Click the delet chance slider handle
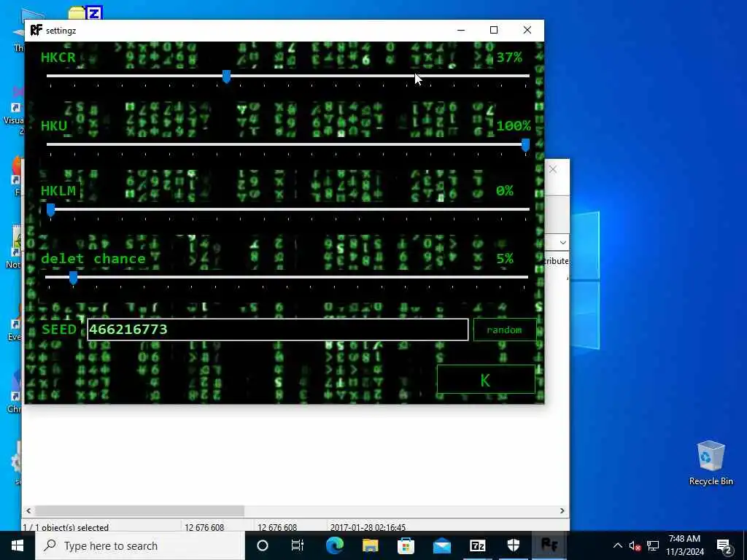Image resolution: width=747 pixels, height=560 pixels. coord(74,278)
